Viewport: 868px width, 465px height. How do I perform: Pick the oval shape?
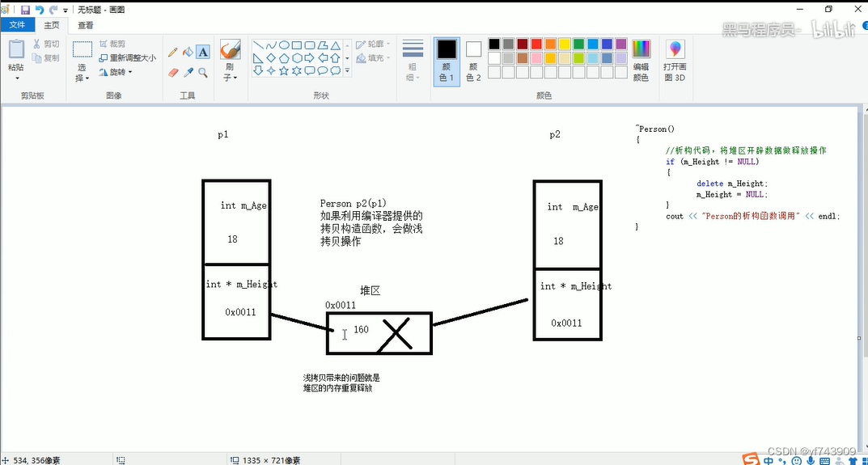[283, 45]
